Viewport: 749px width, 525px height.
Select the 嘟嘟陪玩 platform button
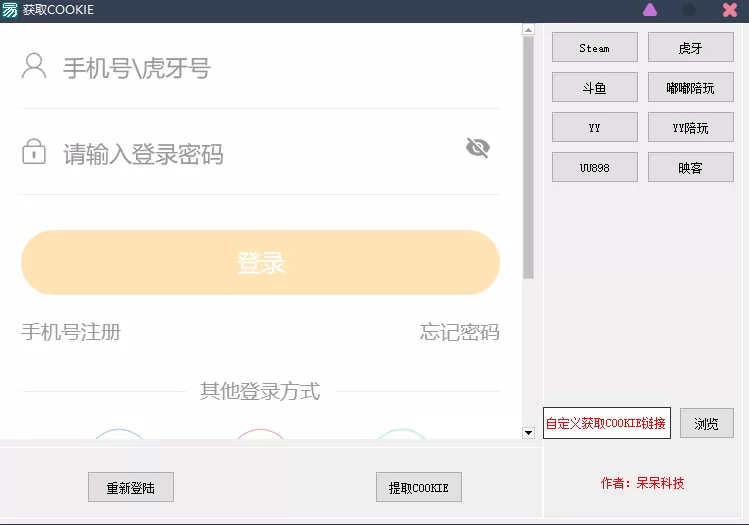(691, 87)
